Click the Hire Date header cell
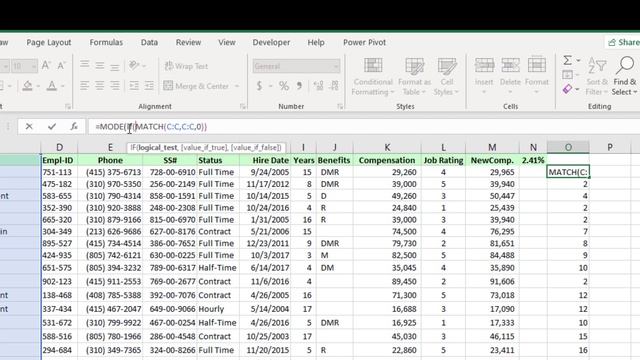The width and height of the screenshot is (640, 360). pyautogui.click(x=265, y=160)
